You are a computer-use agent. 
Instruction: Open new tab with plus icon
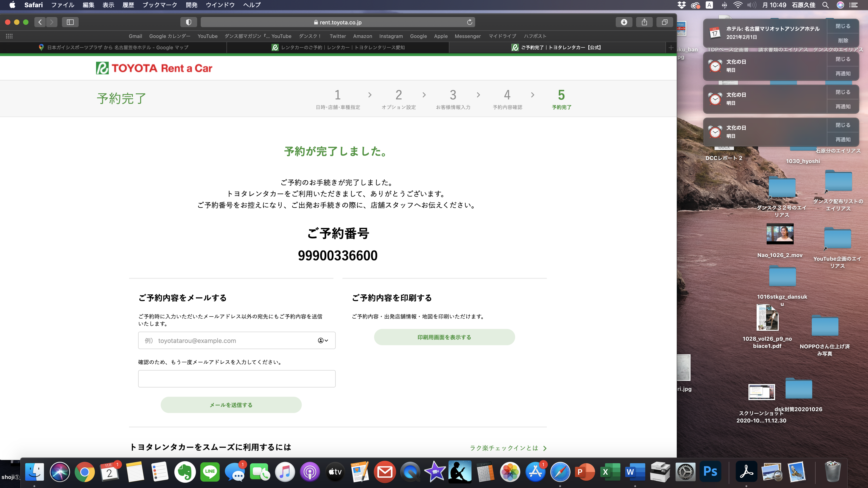(x=671, y=47)
